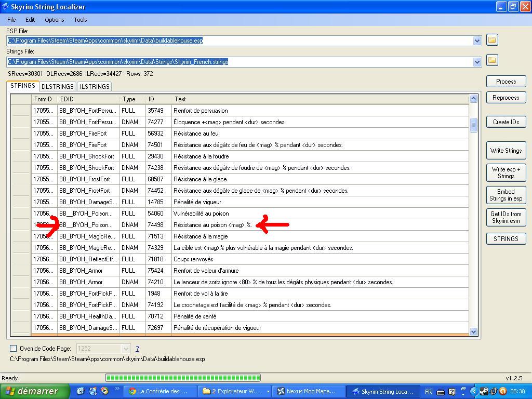Click orange circular tray icon
Screen dimensions: 532x399
503,392
